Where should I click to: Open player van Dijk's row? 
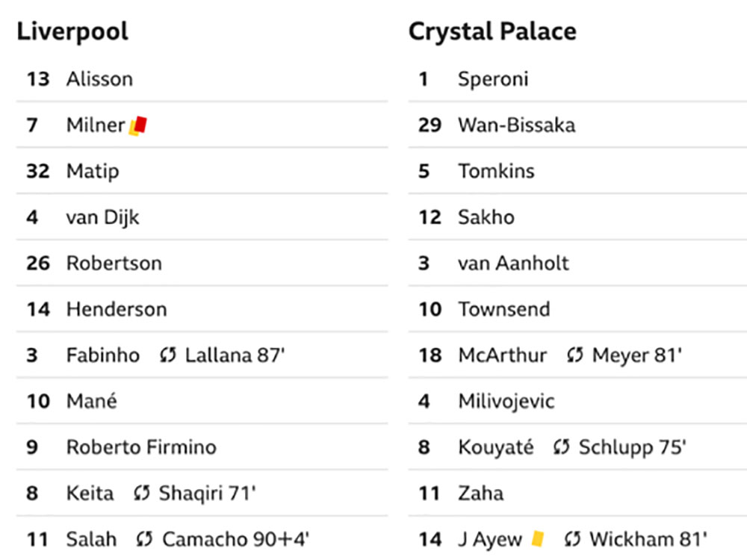pos(202,217)
